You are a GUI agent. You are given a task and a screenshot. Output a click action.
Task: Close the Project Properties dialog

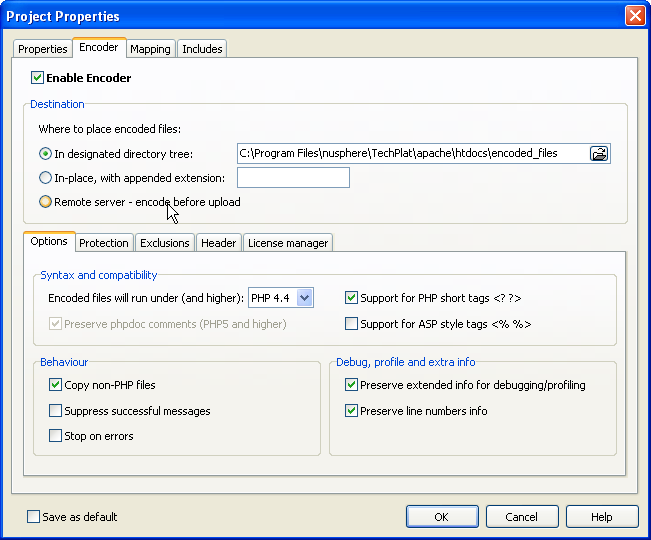coord(634,16)
